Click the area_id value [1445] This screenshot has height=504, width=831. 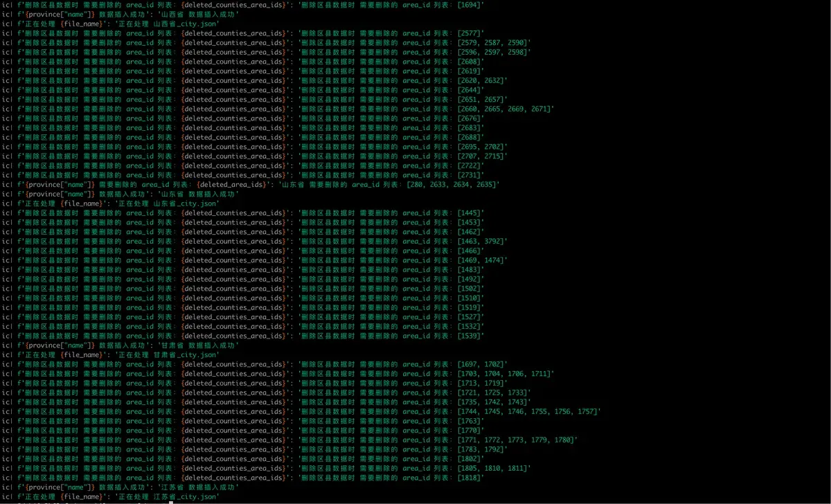point(469,213)
